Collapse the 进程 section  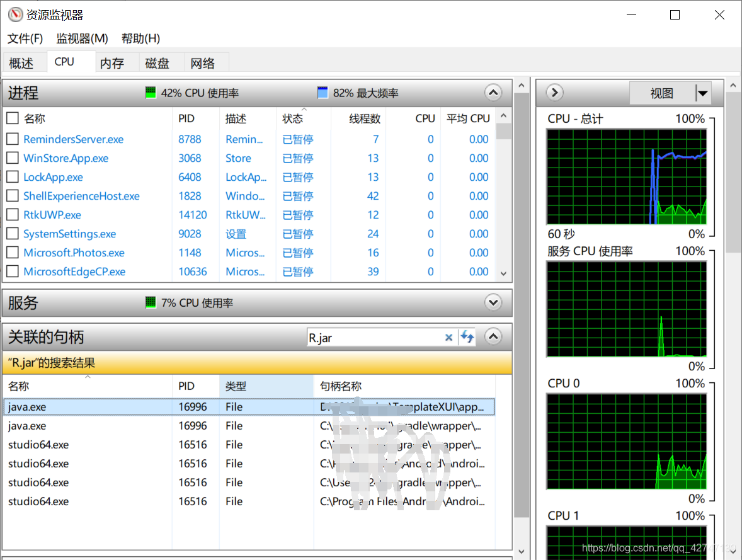(493, 93)
